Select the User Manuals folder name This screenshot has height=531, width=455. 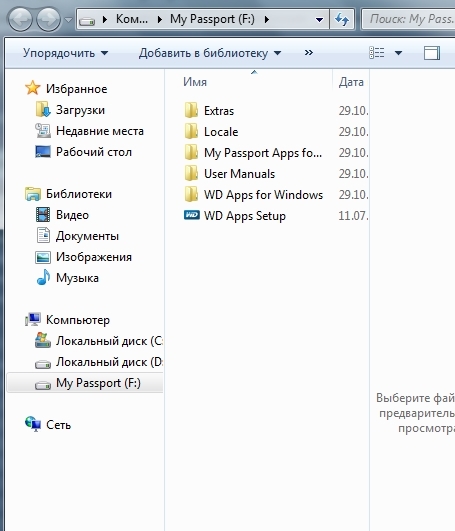point(239,174)
